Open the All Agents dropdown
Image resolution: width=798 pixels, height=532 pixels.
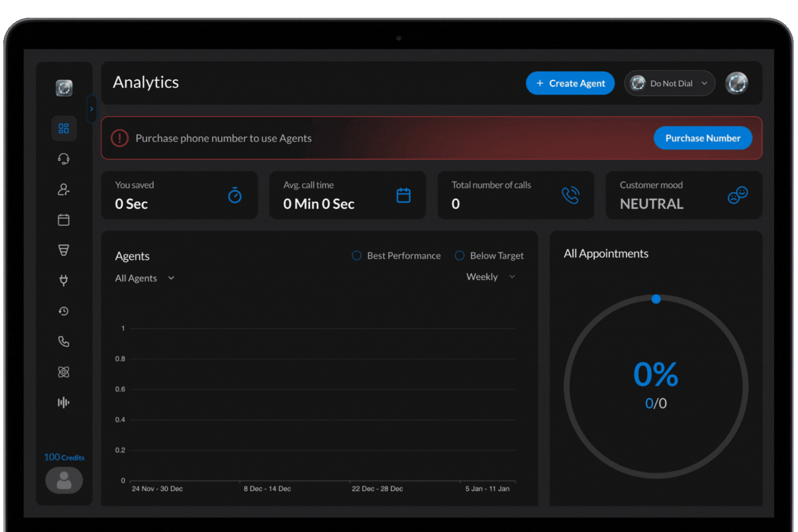click(144, 278)
